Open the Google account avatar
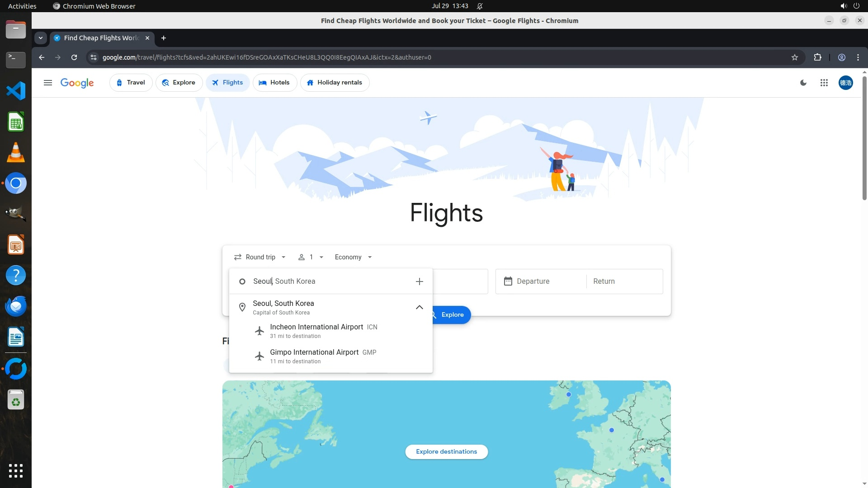 (845, 83)
